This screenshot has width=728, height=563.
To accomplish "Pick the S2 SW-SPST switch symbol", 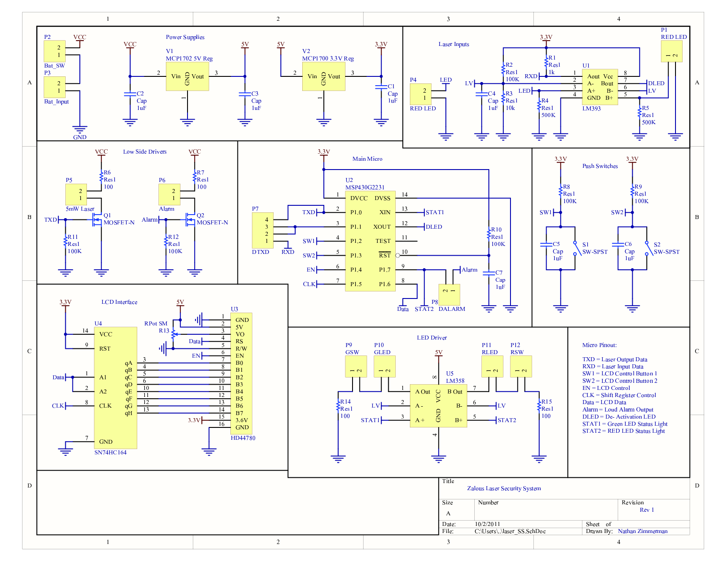I will coord(647,248).
